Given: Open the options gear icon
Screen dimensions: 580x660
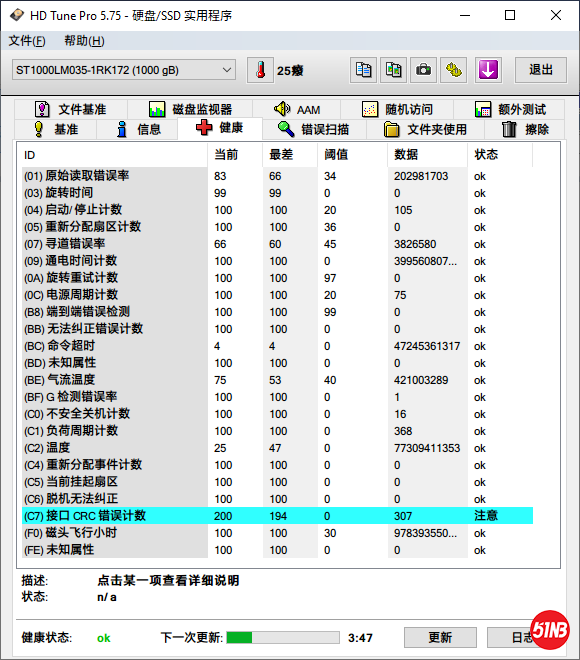Looking at the screenshot, I should point(454,70).
